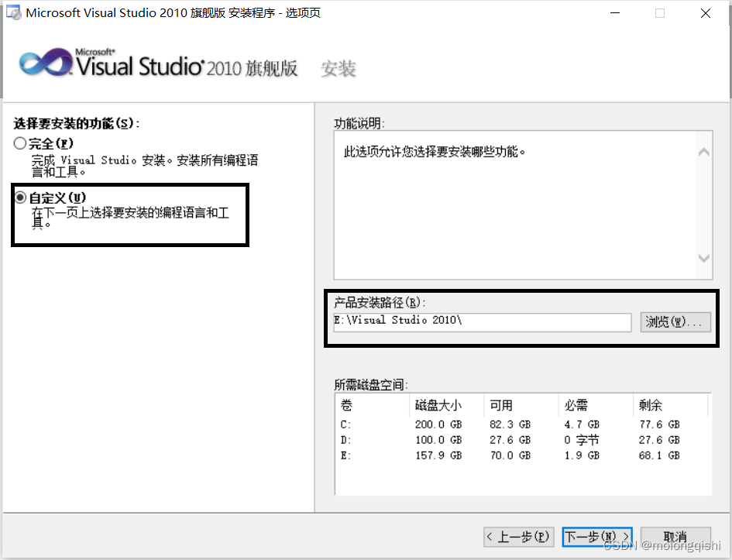Click the 选择要安装的功能(S) heading
The width and height of the screenshot is (732, 560).
click(76, 123)
